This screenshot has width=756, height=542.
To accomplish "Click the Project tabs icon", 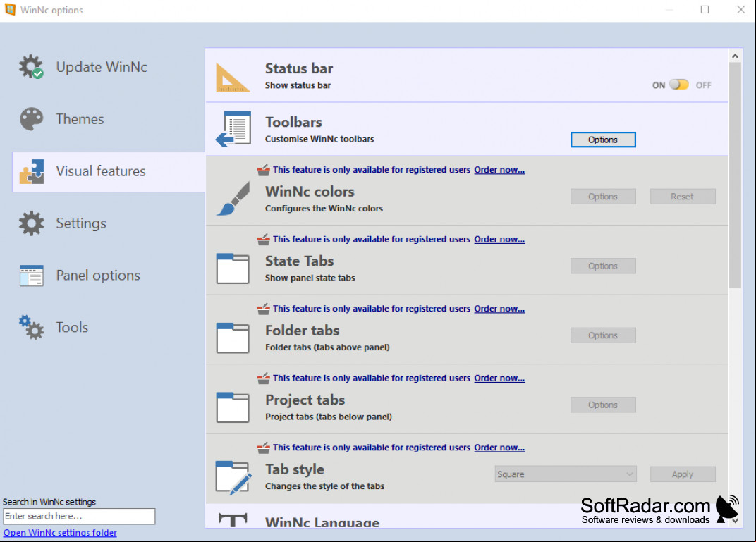I will (x=233, y=407).
